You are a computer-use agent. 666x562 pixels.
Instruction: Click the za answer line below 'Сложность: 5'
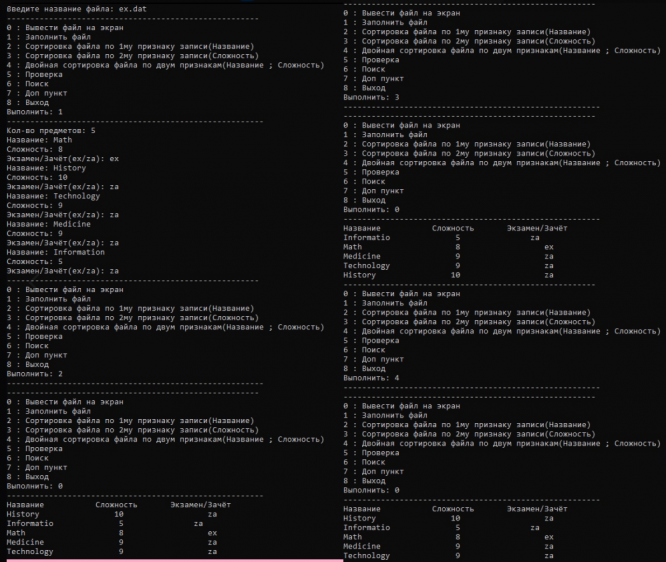63,271
